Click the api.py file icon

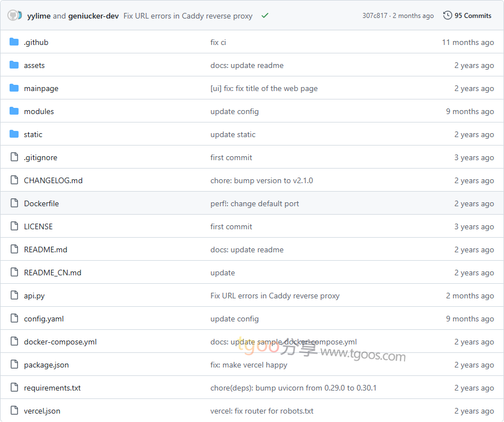[x=14, y=296]
